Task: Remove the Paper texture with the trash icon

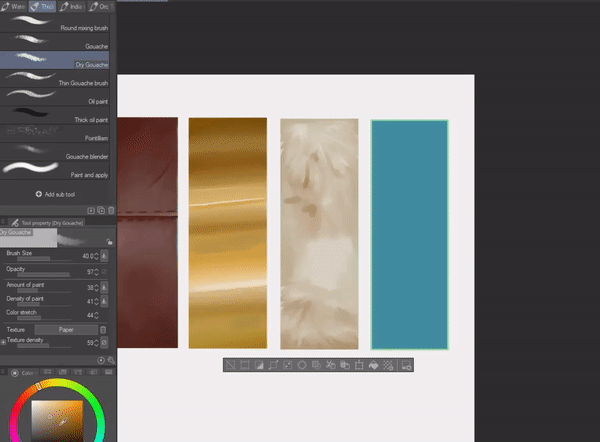Action: tap(103, 329)
